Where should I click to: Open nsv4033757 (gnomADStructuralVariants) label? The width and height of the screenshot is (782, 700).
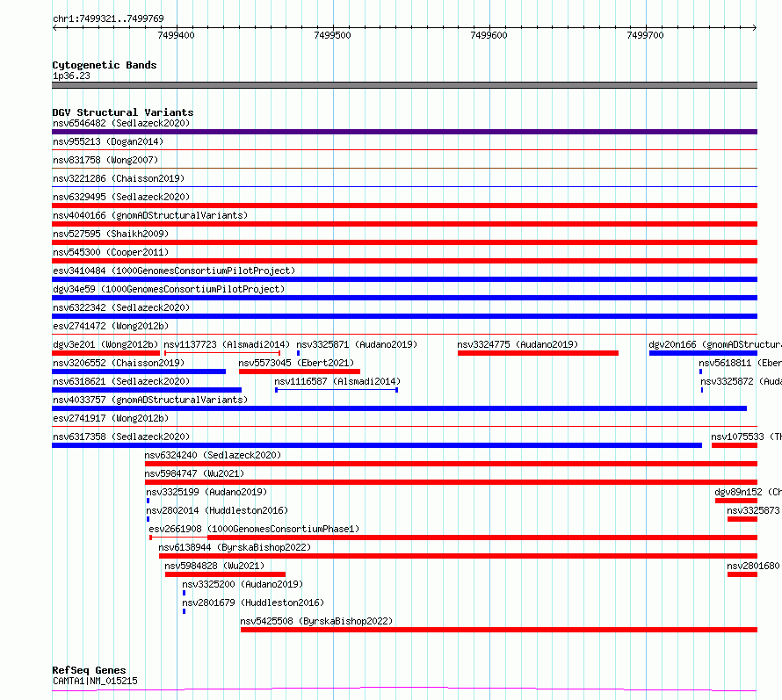click(x=150, y=400)
